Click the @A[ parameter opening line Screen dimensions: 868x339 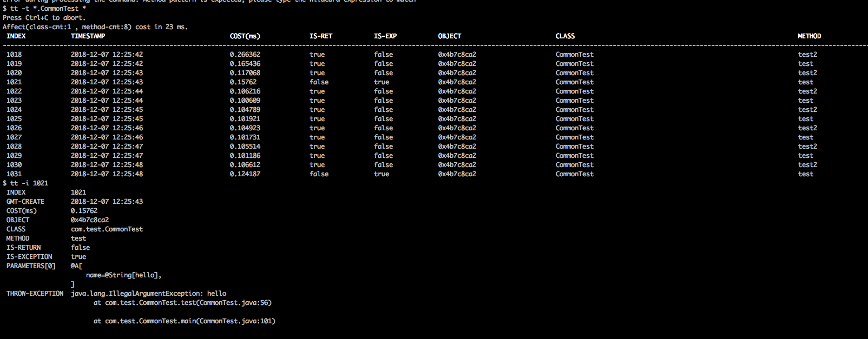tap(76, 266)
